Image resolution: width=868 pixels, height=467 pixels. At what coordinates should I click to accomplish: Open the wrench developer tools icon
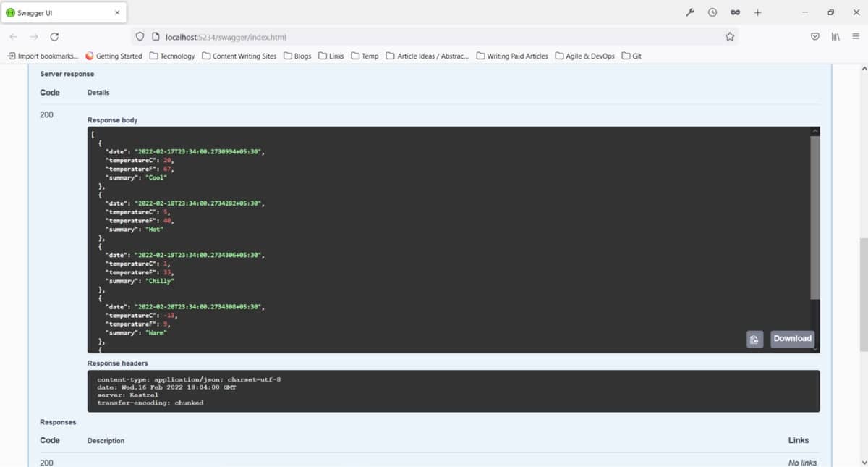(690, 12)
